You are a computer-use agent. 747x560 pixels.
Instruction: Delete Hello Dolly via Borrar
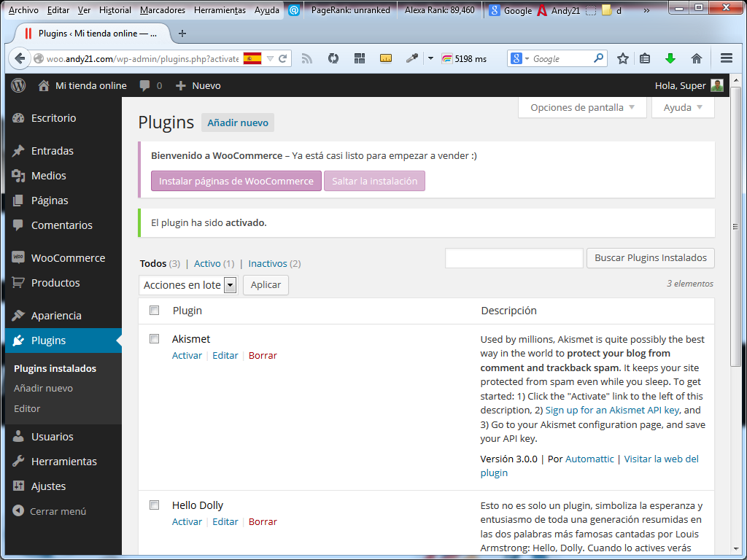click(x=263, y=521)
